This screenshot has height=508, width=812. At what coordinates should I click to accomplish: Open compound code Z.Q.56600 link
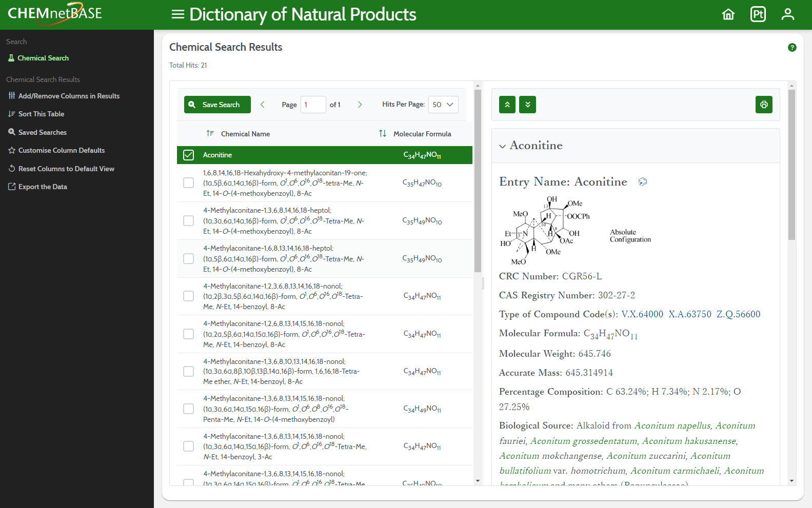click(x=739, y=314)
